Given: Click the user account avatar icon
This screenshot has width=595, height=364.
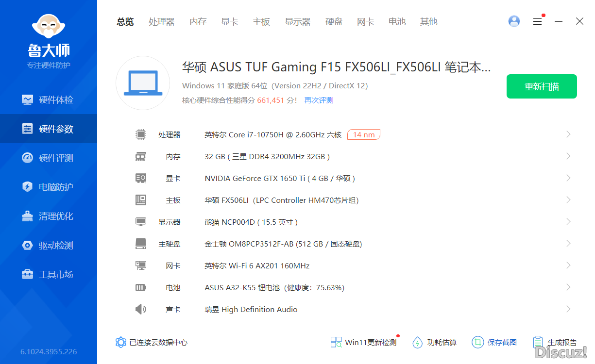Looking at the screenshot, I should click(x=514, y=21).
